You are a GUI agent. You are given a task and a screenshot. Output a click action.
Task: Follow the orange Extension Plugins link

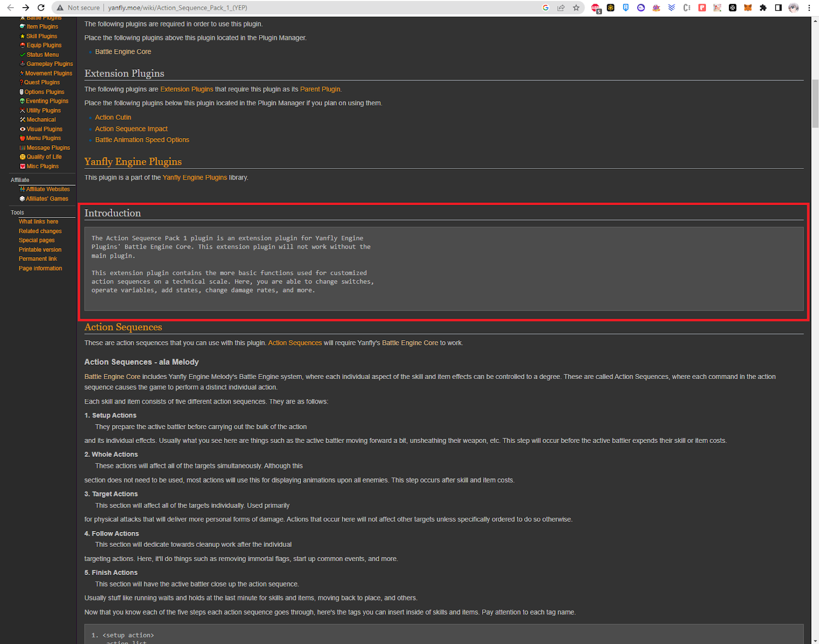tap(187, 90)
